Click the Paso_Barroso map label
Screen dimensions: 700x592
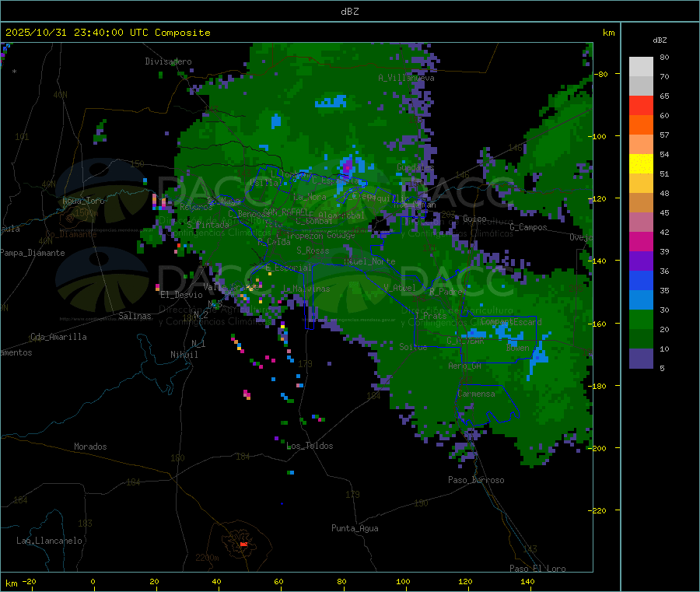(x=476, y=480)
